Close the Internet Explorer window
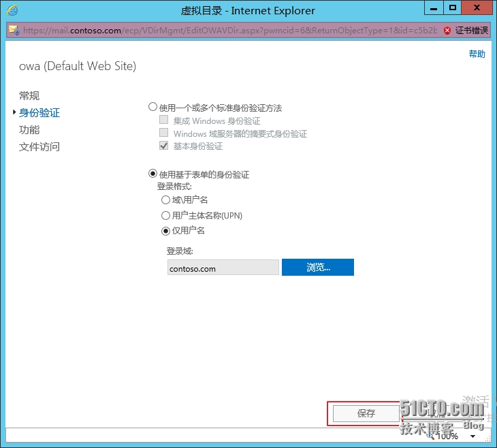 pyautogui.click(x=477, y=8)
